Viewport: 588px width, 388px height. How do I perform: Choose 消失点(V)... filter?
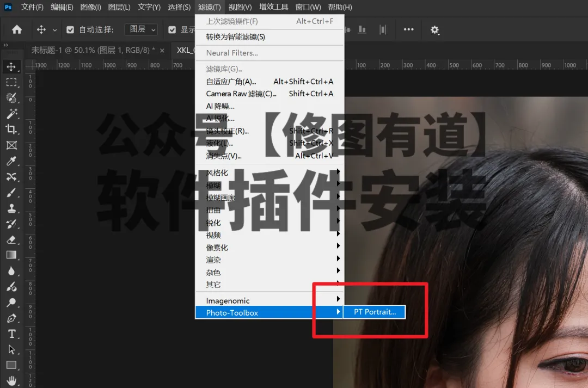(x=269, y=156)
